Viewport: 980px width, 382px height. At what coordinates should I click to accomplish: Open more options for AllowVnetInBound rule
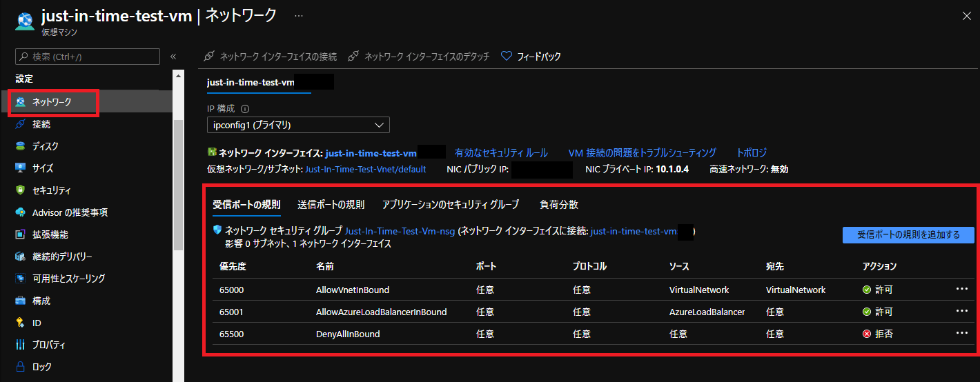coord(962,289)
